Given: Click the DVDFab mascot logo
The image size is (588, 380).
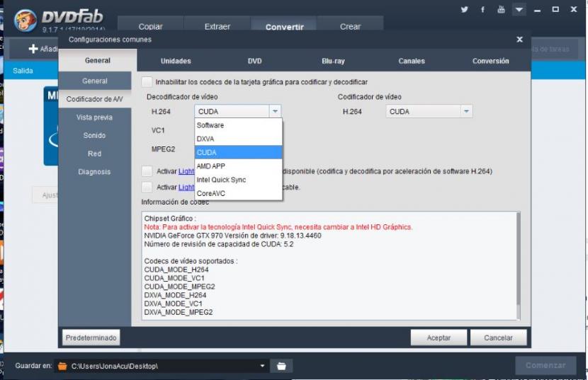Looking at the screenshot, I should click(26, 21).
